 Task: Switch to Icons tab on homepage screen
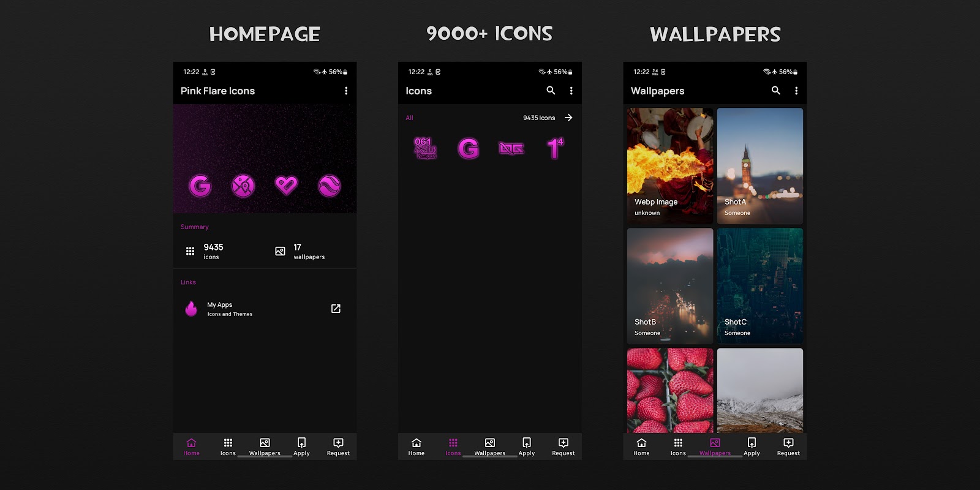(x=228, y=447)
